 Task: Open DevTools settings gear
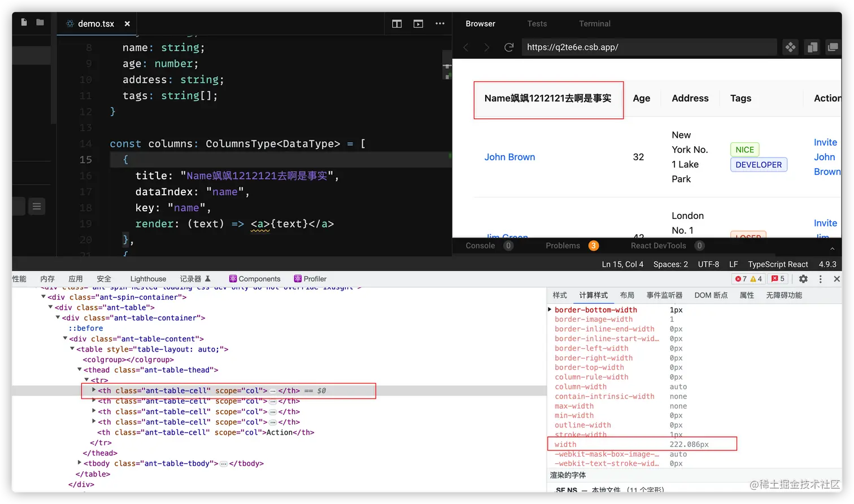click(x=803, y=279)
